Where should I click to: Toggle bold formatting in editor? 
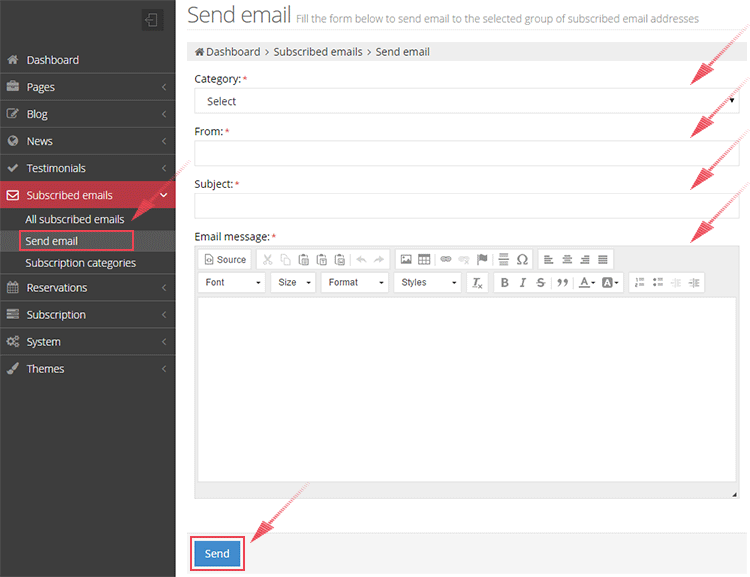point(505,283)
